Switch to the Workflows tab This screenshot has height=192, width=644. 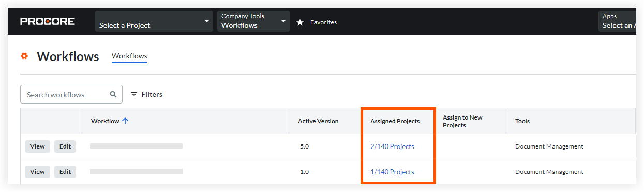129,56
